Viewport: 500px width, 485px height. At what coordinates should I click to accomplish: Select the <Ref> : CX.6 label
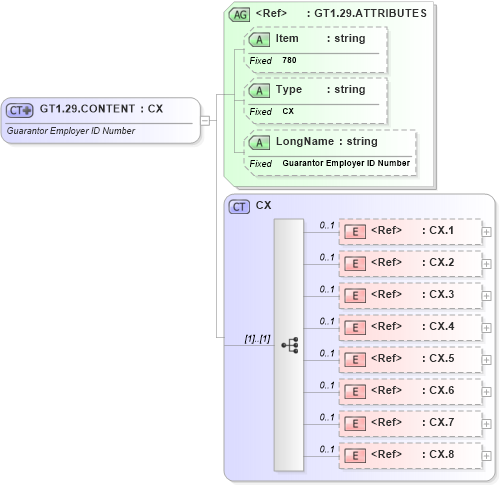click(412, 390)
